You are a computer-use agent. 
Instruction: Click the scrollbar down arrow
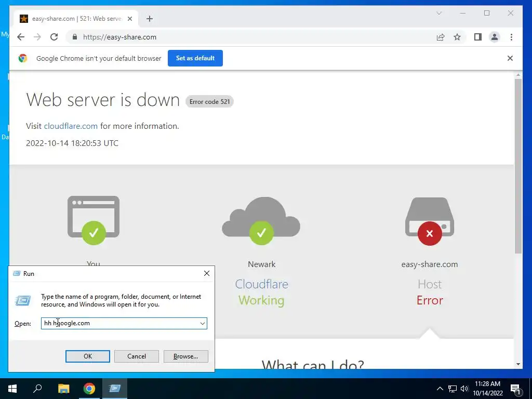[518, 364]
